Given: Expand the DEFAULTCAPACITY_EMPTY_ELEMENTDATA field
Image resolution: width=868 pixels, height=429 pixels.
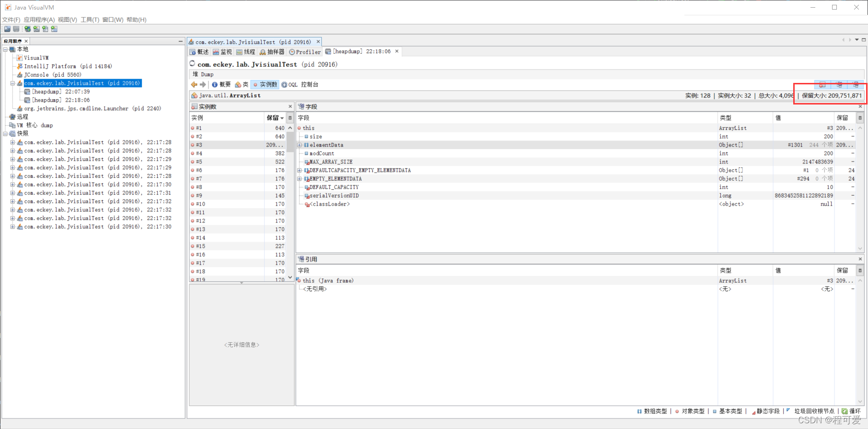Looking at the screenshot, I should point(300,170).
